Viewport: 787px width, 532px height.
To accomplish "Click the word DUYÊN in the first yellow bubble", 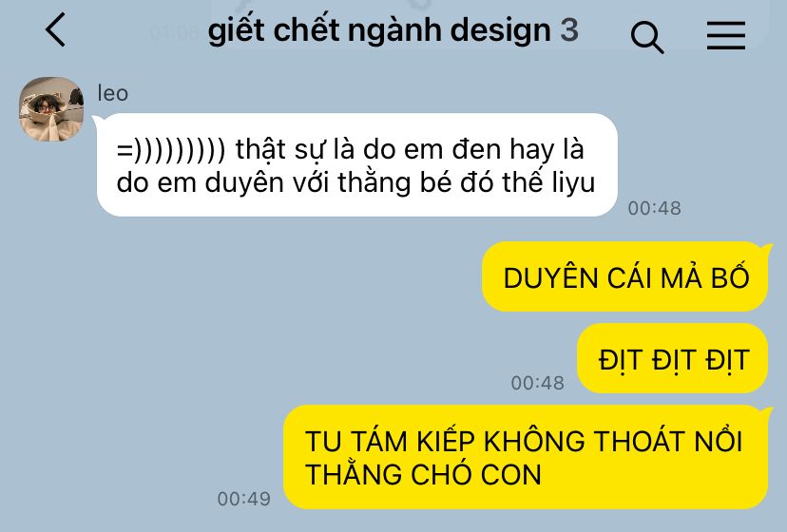I will pyautogui.click(x=551, y=277).
